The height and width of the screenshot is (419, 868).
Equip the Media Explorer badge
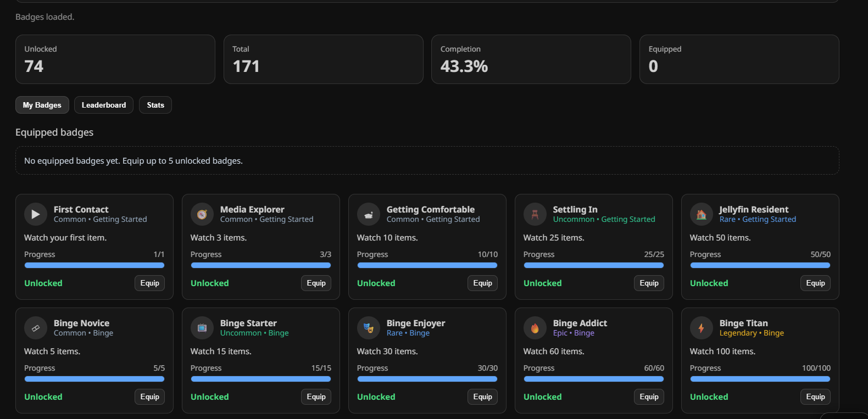316,283
